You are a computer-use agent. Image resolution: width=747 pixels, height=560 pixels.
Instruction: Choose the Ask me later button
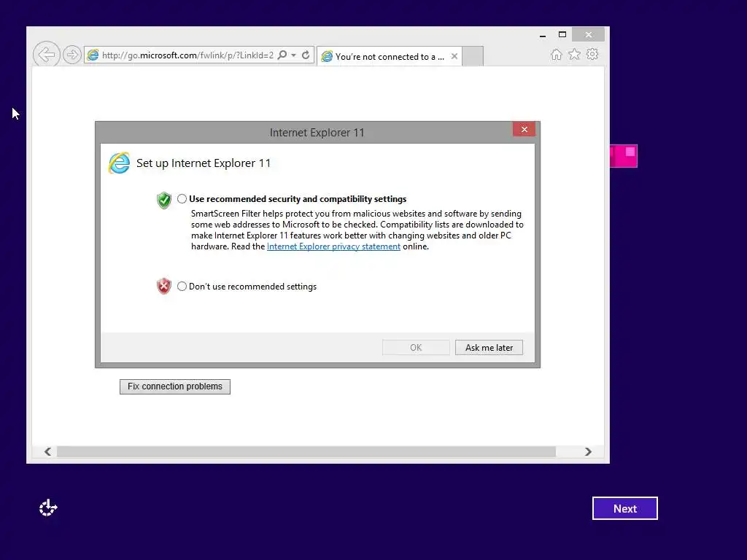point(489,348)
